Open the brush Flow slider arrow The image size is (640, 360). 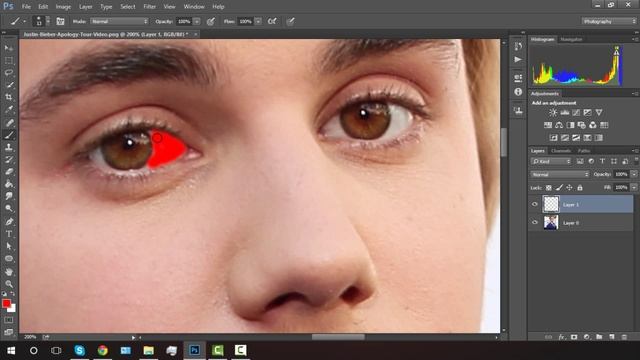click(258, 21)
